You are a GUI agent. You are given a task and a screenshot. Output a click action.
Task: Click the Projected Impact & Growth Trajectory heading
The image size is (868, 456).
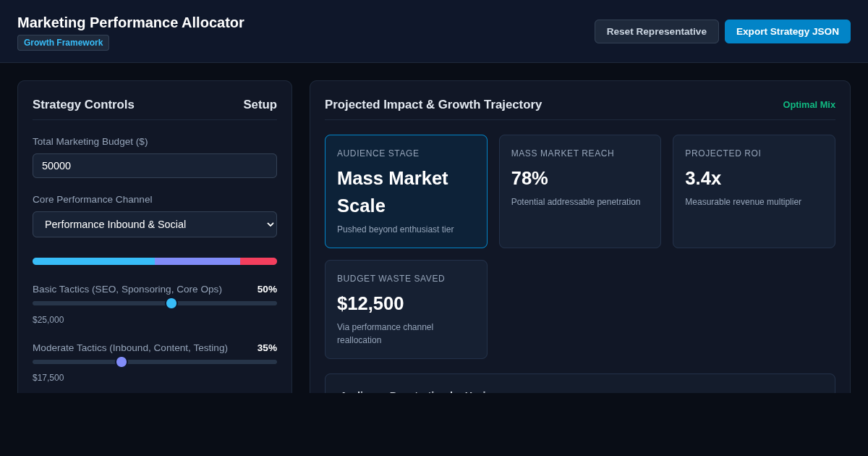pos(433,105)
